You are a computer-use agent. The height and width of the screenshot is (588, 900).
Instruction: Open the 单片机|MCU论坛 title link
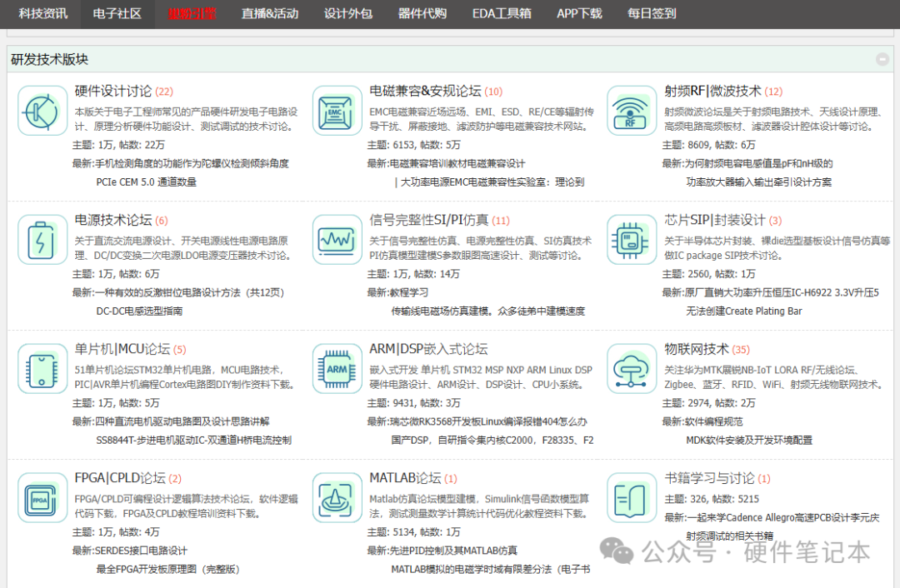(122, 349)
